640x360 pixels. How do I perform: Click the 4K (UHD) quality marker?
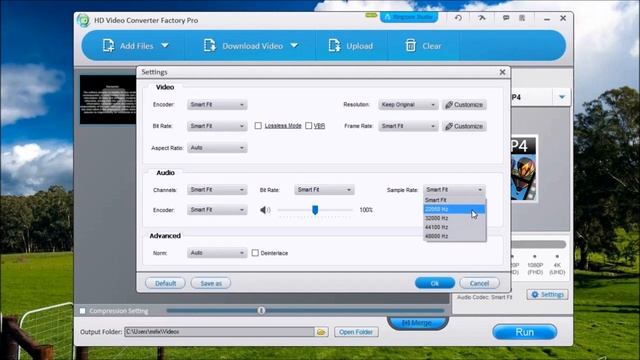tap(557, 265)
